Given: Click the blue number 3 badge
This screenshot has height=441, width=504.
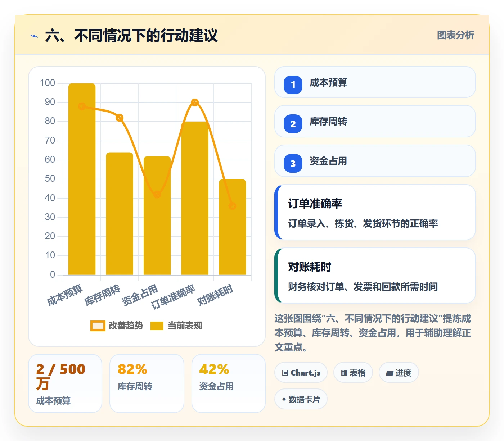Looking at the screenshot, I should pyautogui.click(x=293, y=163).
